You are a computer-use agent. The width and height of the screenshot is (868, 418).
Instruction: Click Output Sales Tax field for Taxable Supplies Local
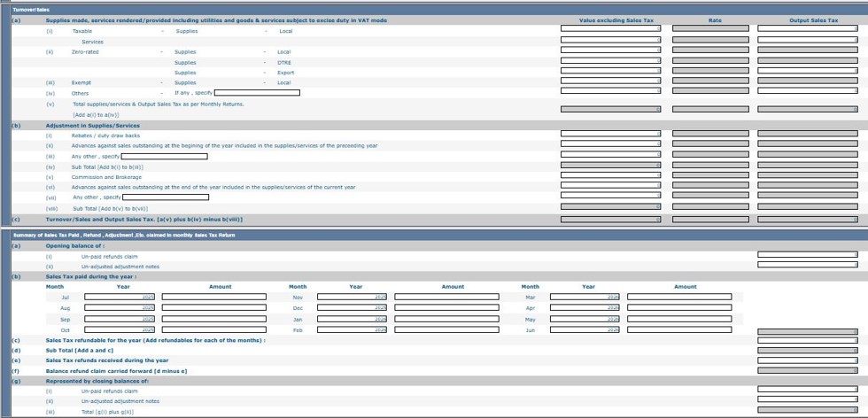pos(808,28)
